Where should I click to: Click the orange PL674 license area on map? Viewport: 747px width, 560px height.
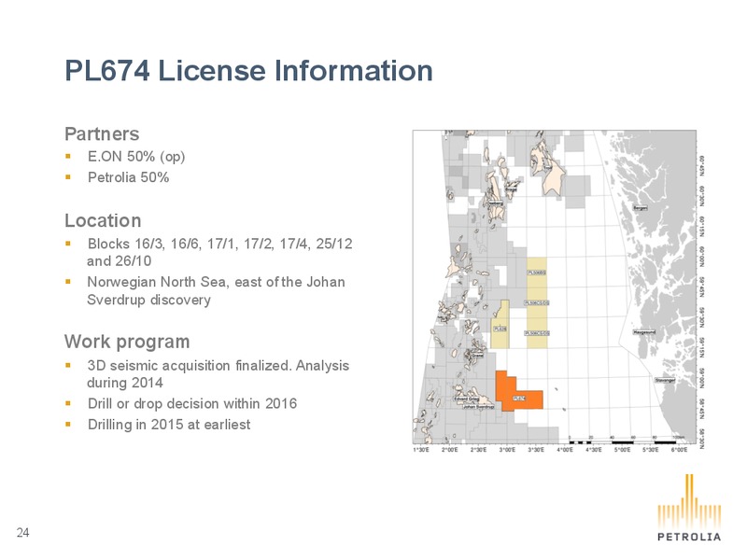pos(518,391)
